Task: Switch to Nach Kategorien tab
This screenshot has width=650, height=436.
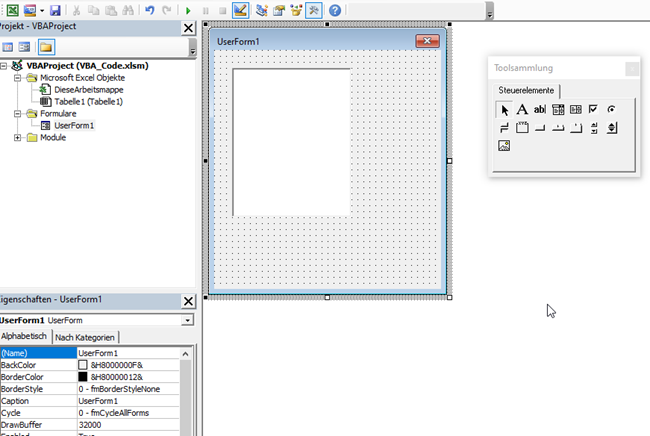Action: (x=85, y=337)
